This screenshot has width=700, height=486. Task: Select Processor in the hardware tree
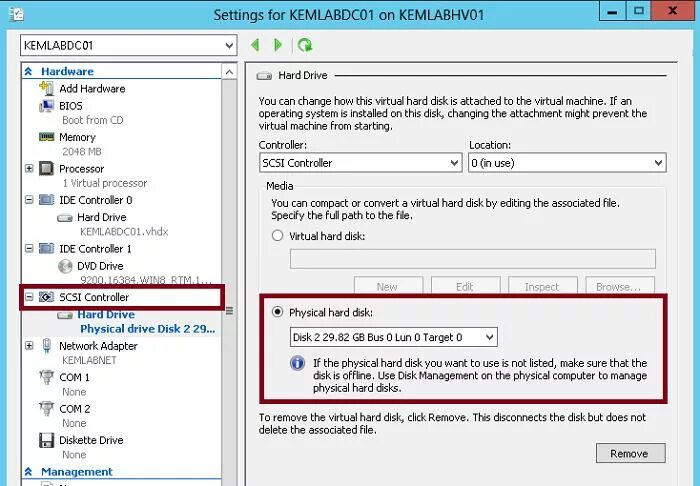click(x=81, y=169)
